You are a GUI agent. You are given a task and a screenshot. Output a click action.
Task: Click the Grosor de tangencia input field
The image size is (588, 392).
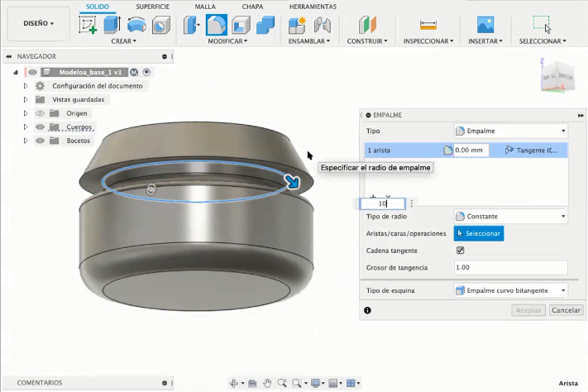pyautogui.click(x=510, y=268)
